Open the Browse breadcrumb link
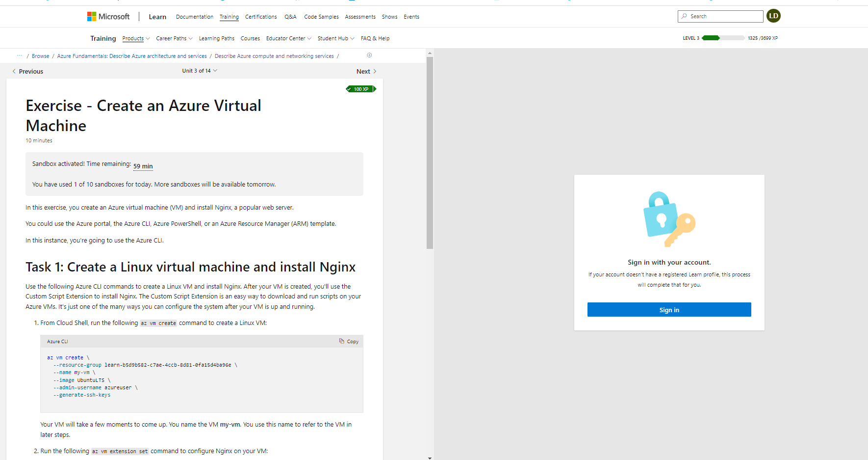Image resolution: width=868 pixels, height=460 pixels. (x=40, y=55)
